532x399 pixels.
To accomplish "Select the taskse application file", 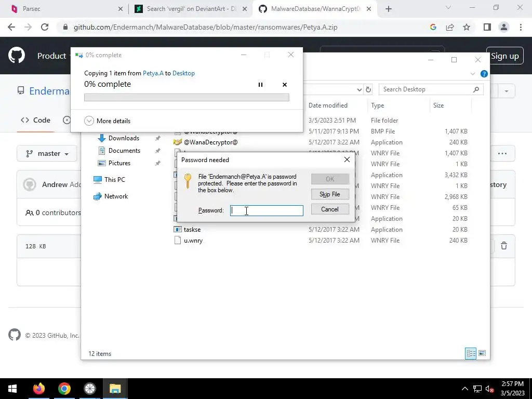I will (192, 229).
